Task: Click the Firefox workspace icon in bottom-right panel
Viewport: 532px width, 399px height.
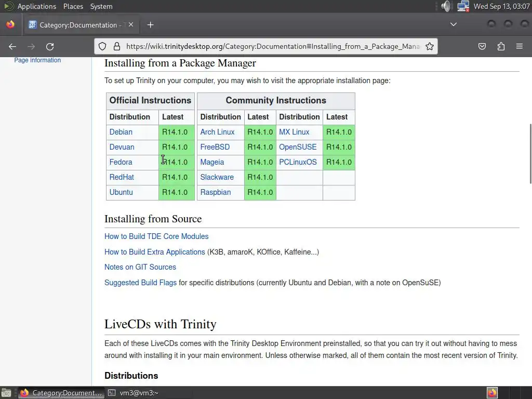Action: (492, 393)
